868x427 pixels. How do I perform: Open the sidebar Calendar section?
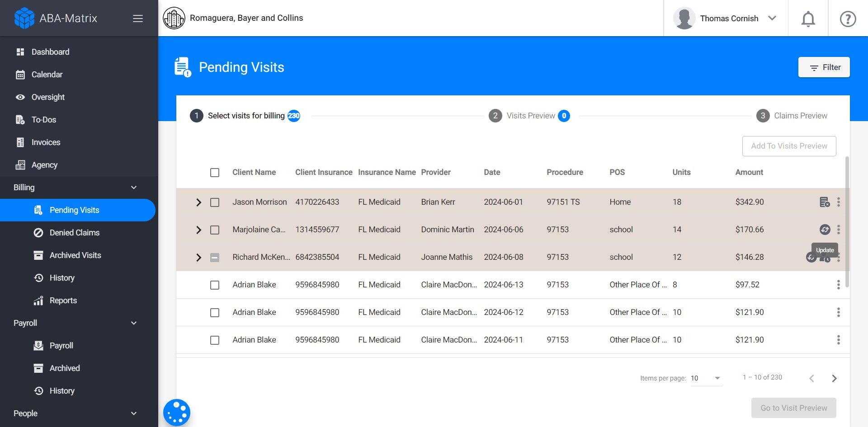tap(47, 74)
